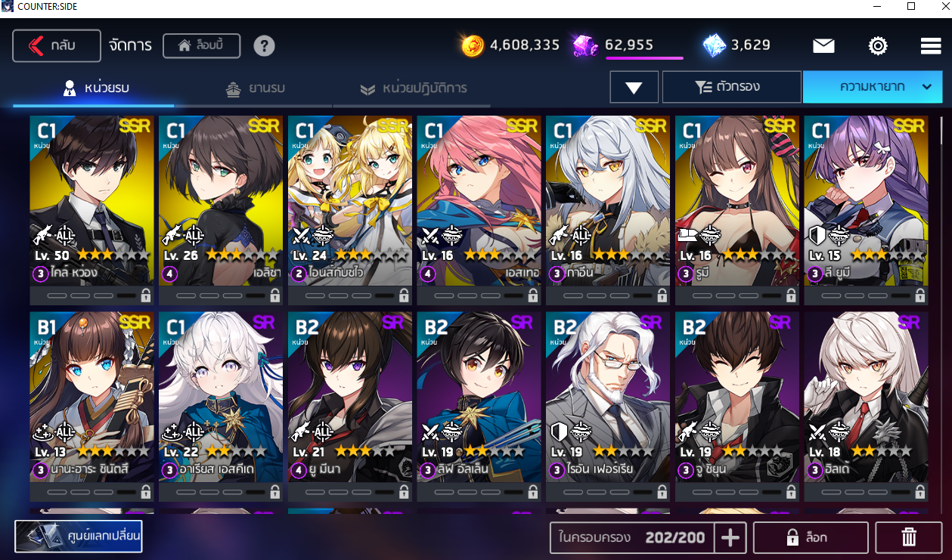
Task: Switch to the หน่วยปฏิบัติการ tab
Action: (x=413, y=88)
